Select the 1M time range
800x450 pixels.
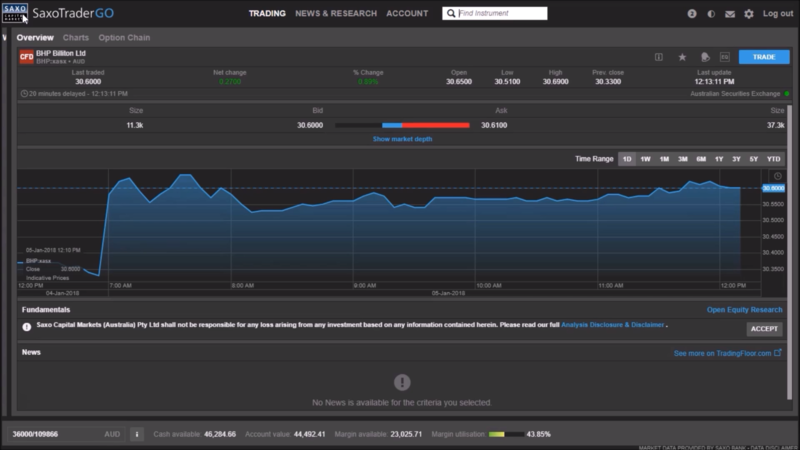pyautogui.click(x=664, y=159)
